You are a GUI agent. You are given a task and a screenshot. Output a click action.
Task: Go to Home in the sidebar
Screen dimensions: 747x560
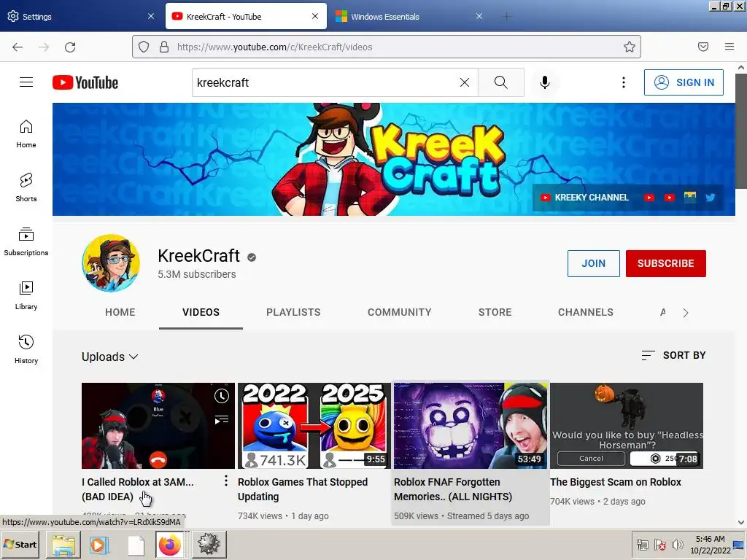(x=26, y=134)
